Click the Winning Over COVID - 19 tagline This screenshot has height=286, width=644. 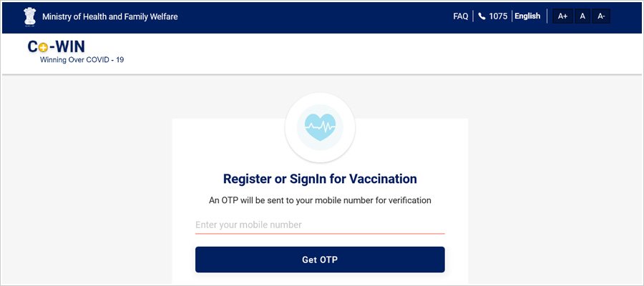tap(82, 60)
